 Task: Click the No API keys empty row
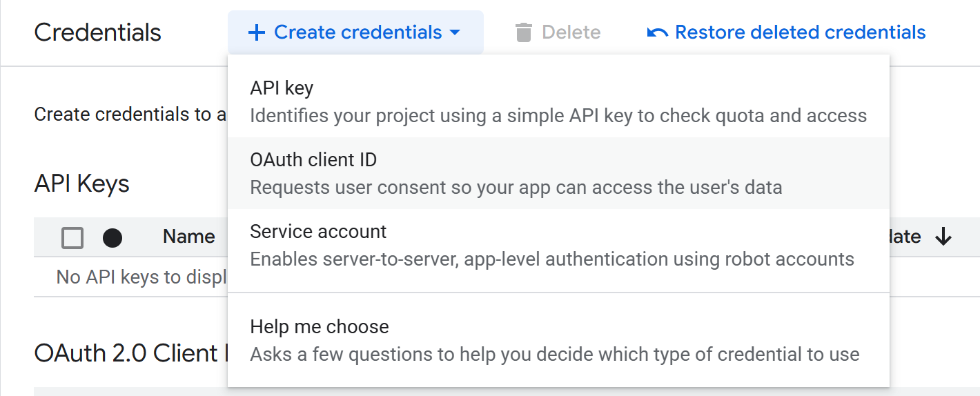tap(138, 277)
